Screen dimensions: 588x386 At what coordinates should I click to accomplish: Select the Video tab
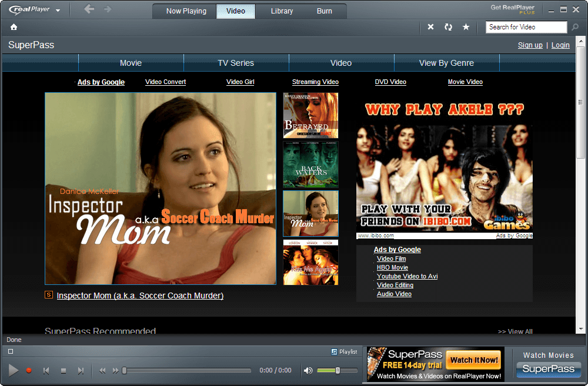pyautogui.click(x=236, y=11)
